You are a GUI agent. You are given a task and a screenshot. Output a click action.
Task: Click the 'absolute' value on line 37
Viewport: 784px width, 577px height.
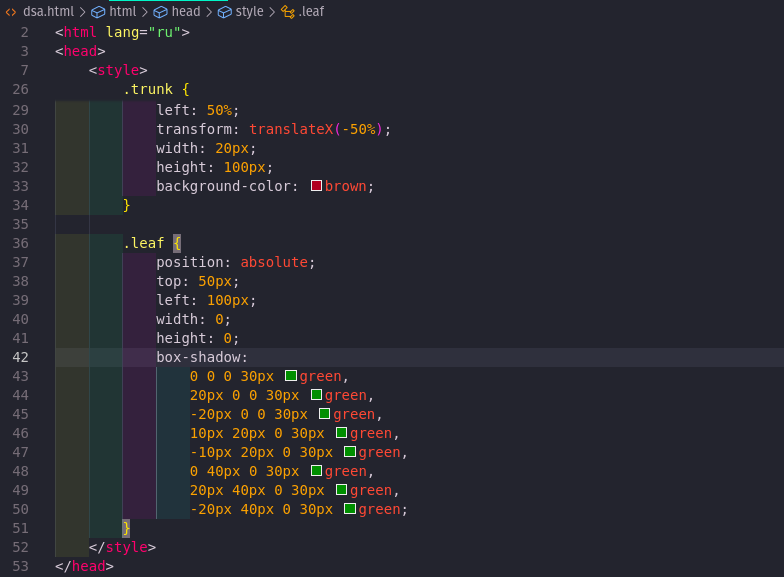[274, 262]
